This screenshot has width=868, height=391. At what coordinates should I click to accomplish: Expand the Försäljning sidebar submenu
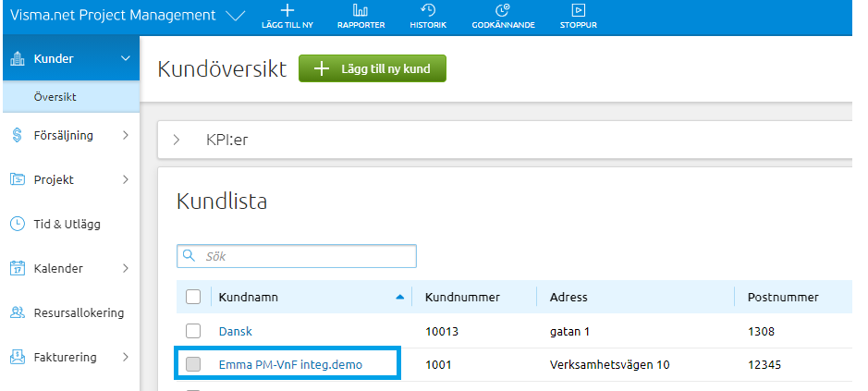tap(126, 135)
